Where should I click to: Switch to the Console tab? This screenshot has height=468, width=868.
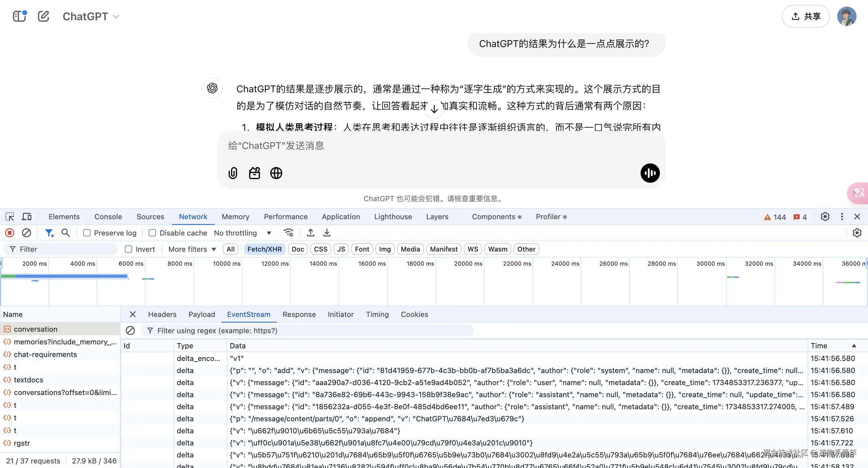pos(108,217)
